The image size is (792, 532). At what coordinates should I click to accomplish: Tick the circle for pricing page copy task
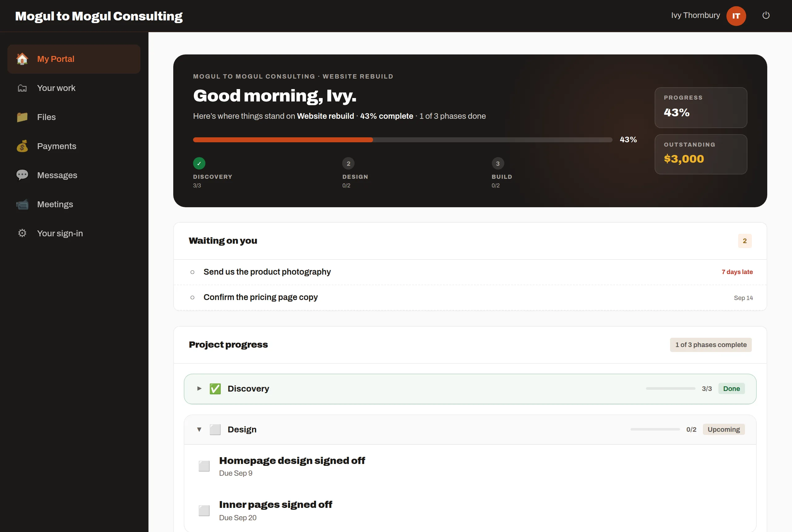[192, 298]
